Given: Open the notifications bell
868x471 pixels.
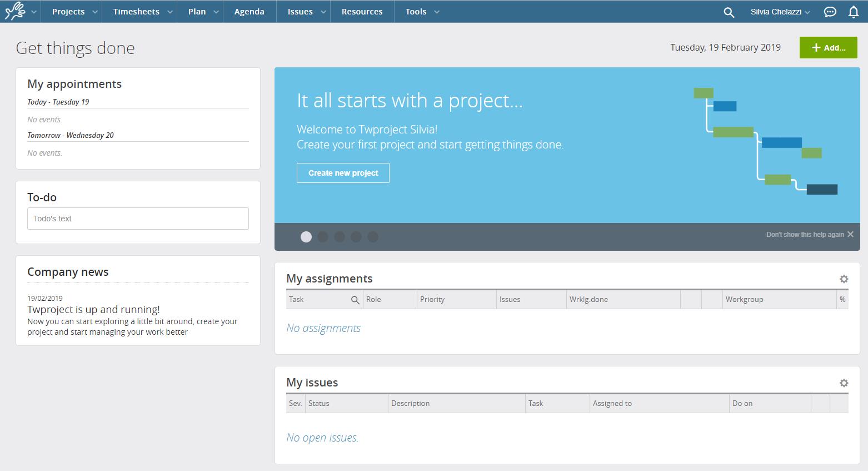Looking at the screenshot, I should point(854,12).
